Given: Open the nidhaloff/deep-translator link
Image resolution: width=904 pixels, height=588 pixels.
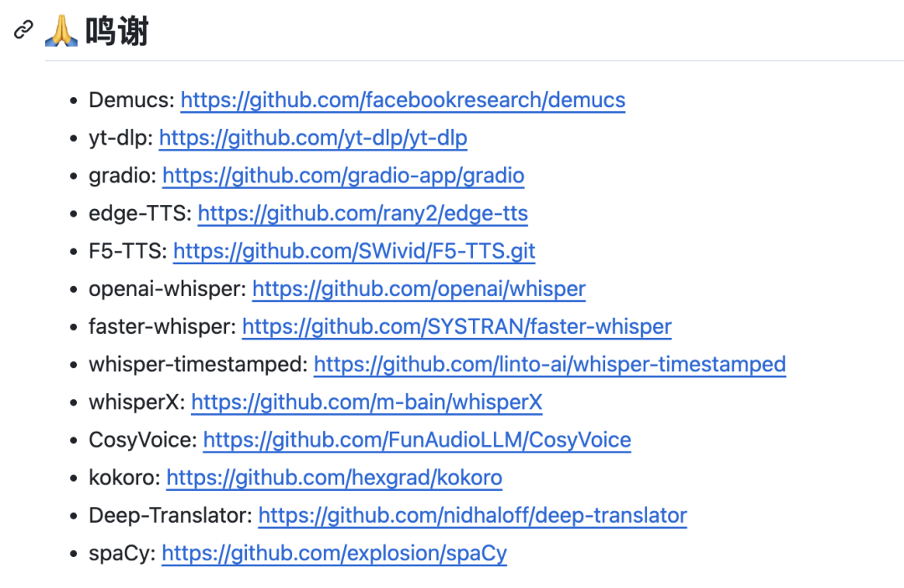Looking at the screenshot, I should pyautogui.click(x=472, y=515).
